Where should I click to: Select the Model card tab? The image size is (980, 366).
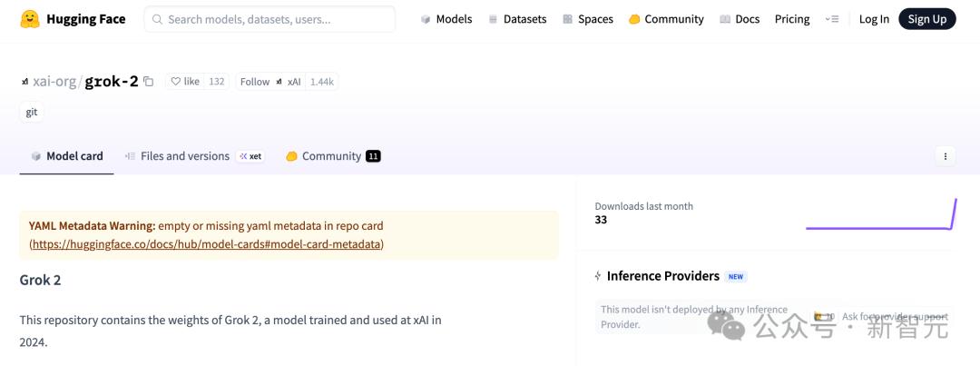coord(66,156)
